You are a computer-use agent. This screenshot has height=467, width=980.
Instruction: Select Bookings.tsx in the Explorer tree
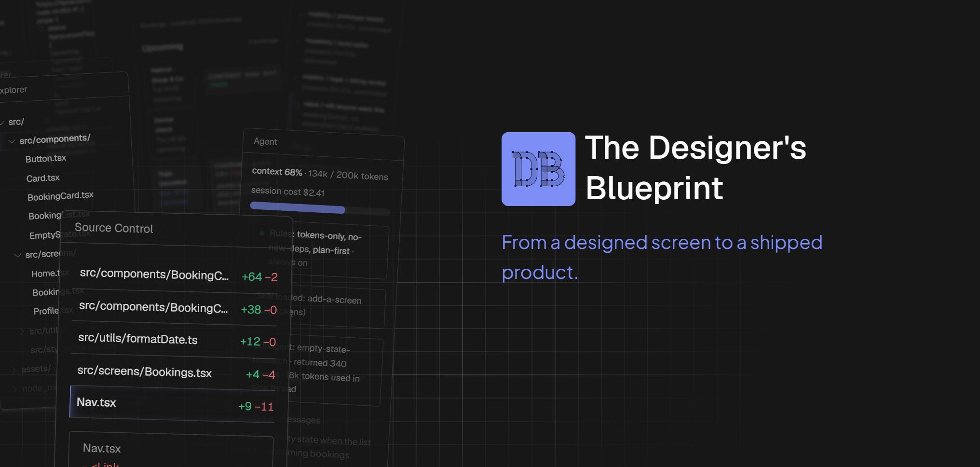(x=58, y=292)
